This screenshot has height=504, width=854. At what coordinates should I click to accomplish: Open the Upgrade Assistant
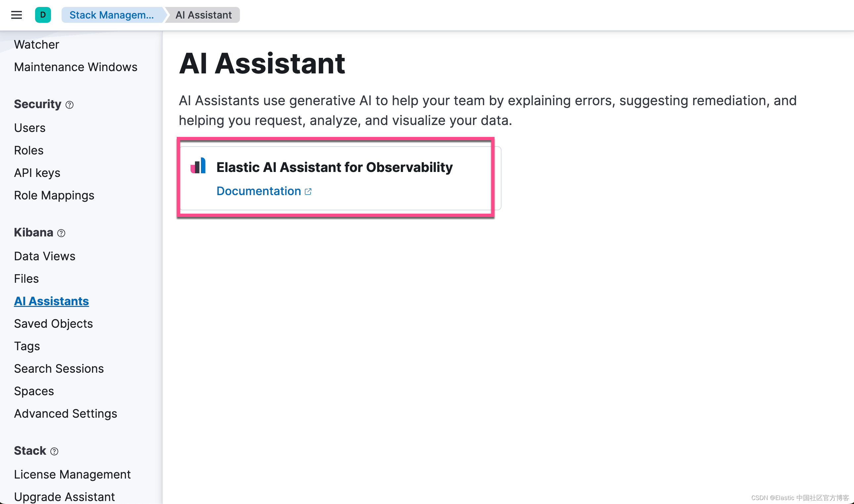point(64,496)
